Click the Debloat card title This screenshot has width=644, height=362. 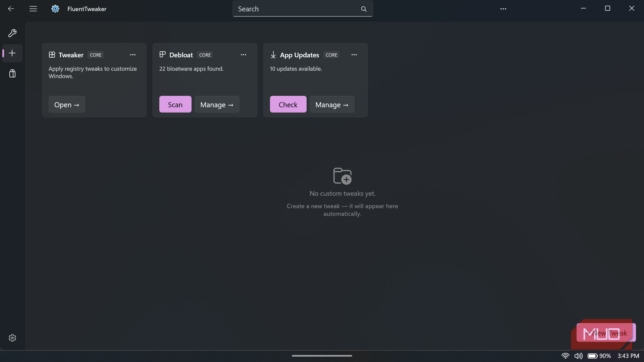pos(181,55)
